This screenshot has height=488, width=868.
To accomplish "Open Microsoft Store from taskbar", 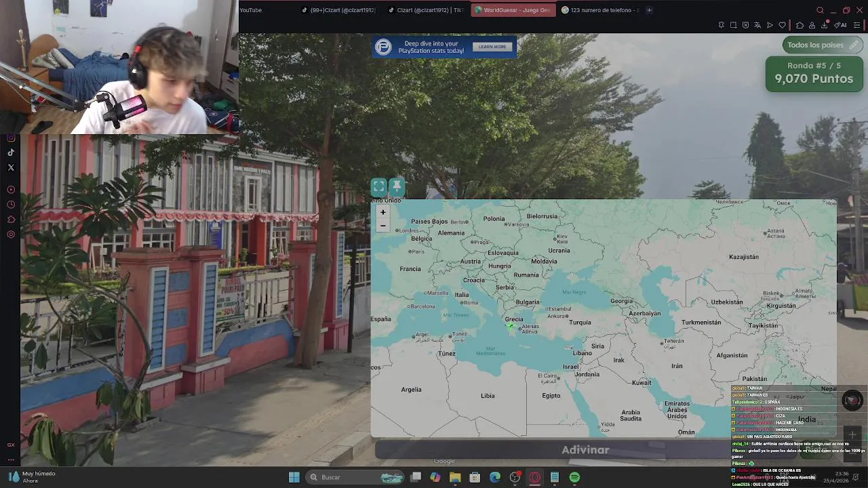I will point(475,477).
